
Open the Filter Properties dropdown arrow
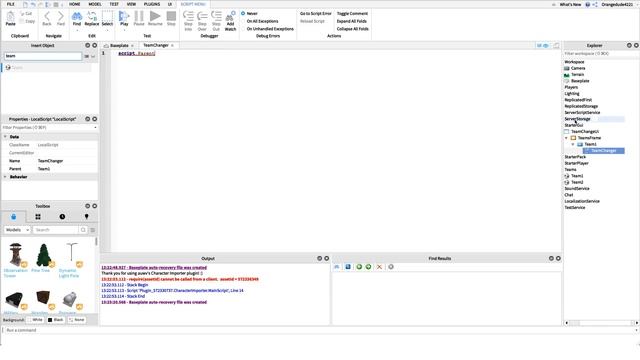(95, 128)
